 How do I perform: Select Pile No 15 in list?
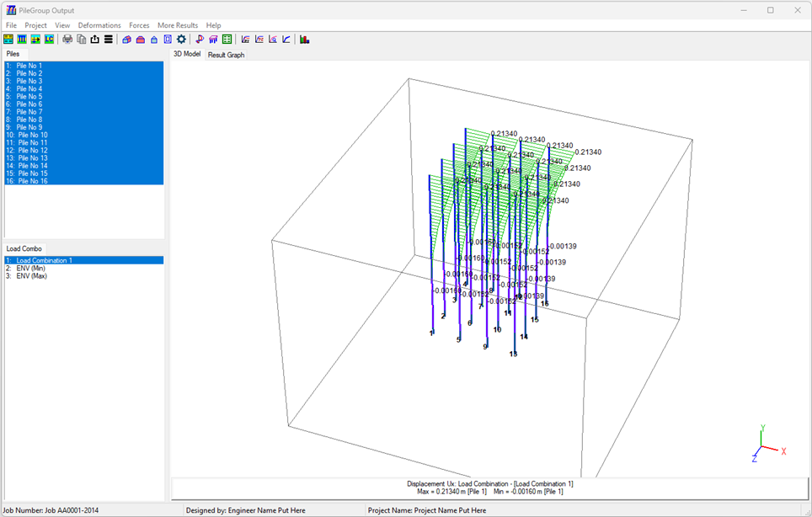pyautogui.click(x=84, y=173)
